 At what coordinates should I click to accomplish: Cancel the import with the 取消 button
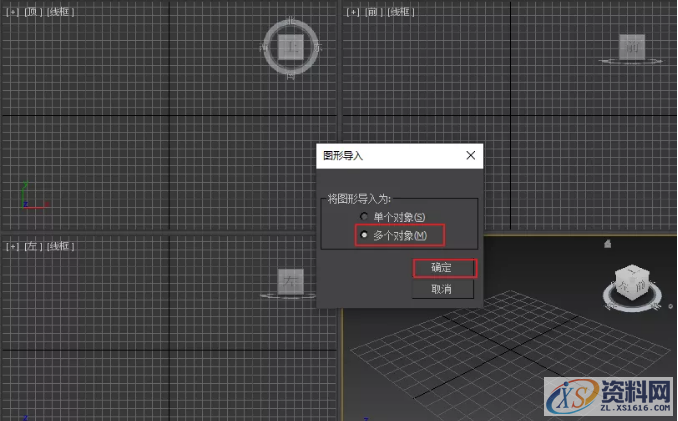click(441, 289)
